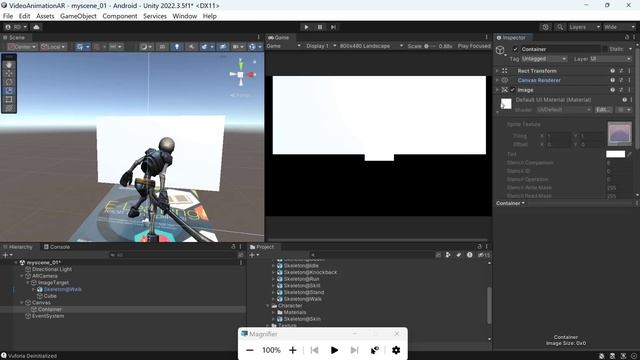Click the cloud services icon
This screenshot has width=640, height=360.
[x=36, y=27]
